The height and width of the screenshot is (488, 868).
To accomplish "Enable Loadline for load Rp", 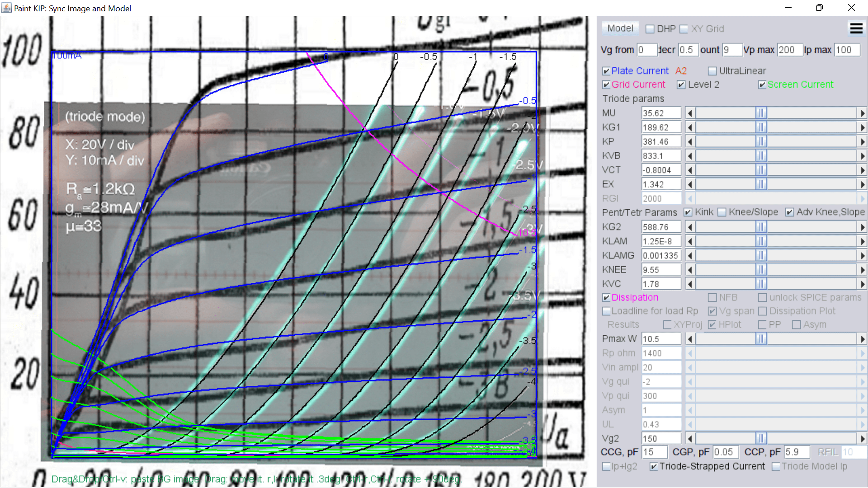I will (x=606, y=311).
